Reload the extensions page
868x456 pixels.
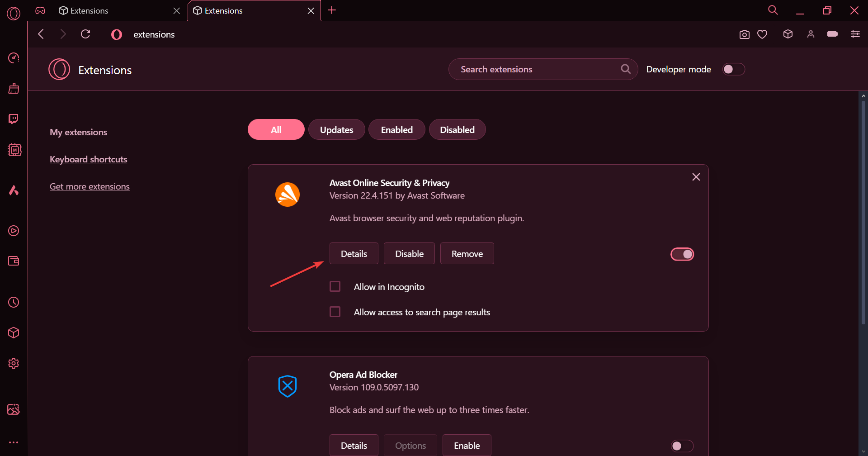85,34
